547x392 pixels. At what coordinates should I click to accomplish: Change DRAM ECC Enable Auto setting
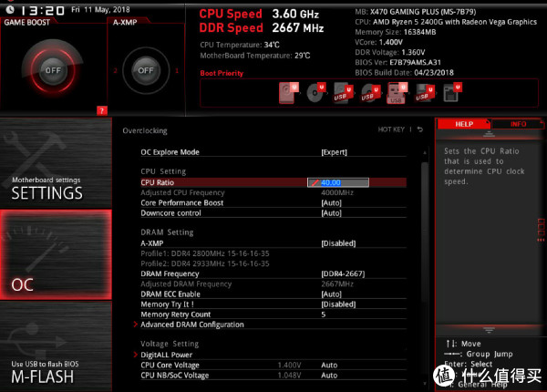click(x=331, y=294)
